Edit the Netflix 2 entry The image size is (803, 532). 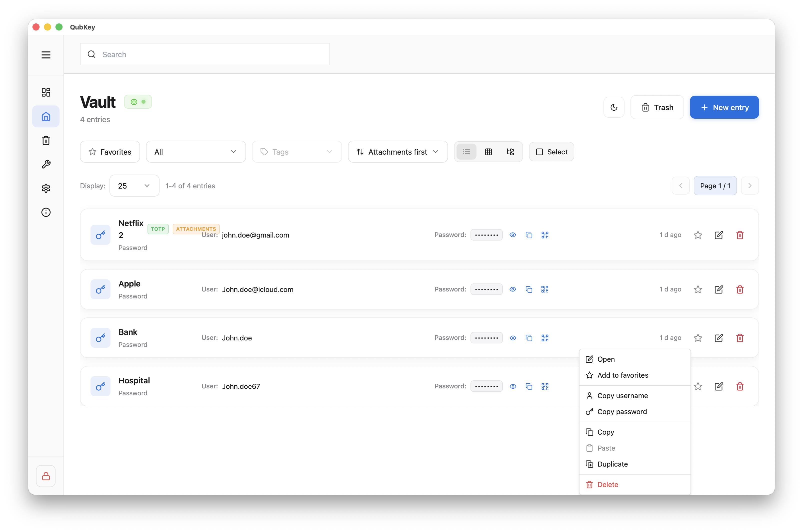719,235
